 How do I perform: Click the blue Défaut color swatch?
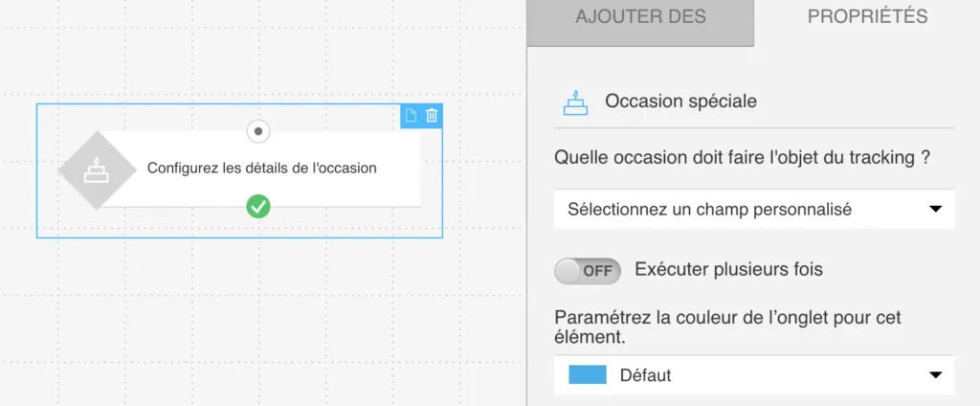[x=588, y=374]
